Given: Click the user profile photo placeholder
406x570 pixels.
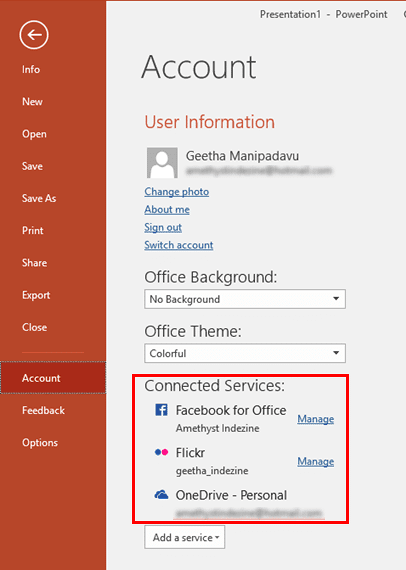Looking at the screenshot, I should (x=162, y=162).
